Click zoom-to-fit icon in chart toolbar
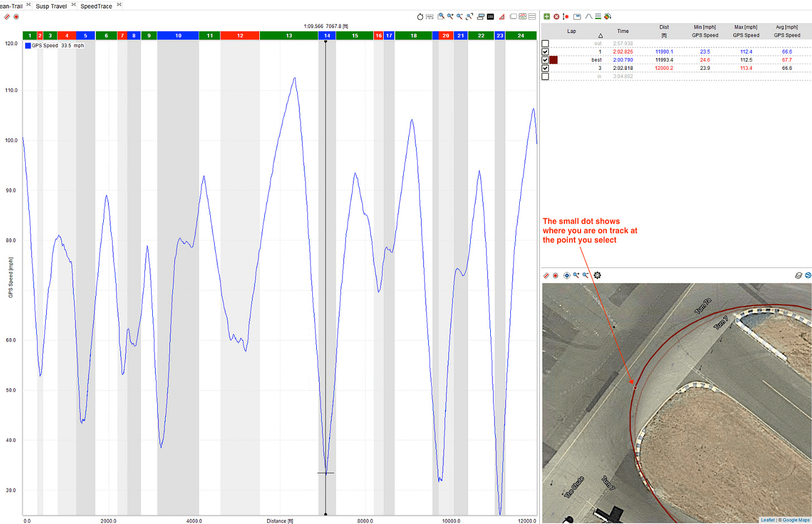The height and width of the screenshot is (524, 812). click(x=470, y=16)
